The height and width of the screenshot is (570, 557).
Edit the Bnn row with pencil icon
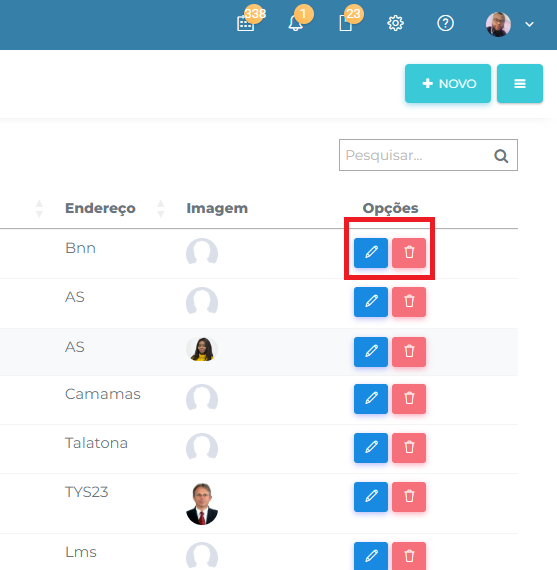(371, 253)
